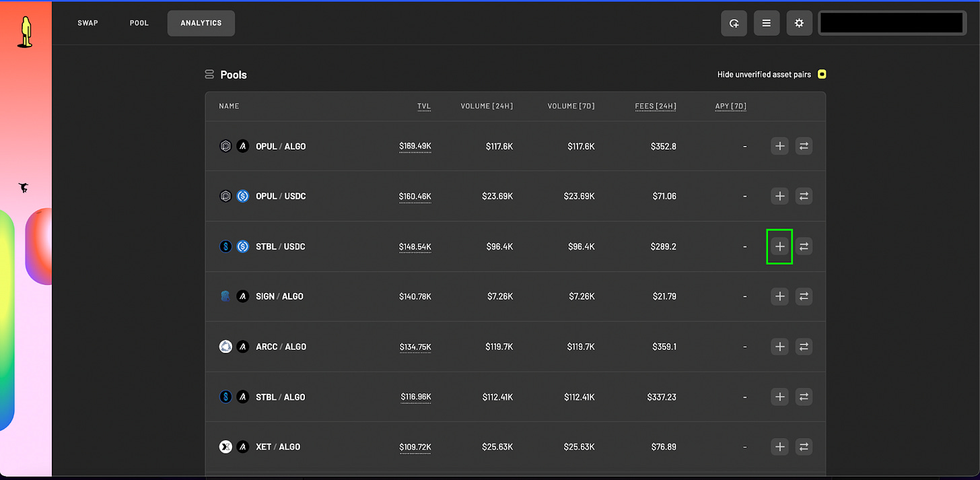Open the OPUL / USDC pool name
This screenshot has height=480, width=980.
281,196
